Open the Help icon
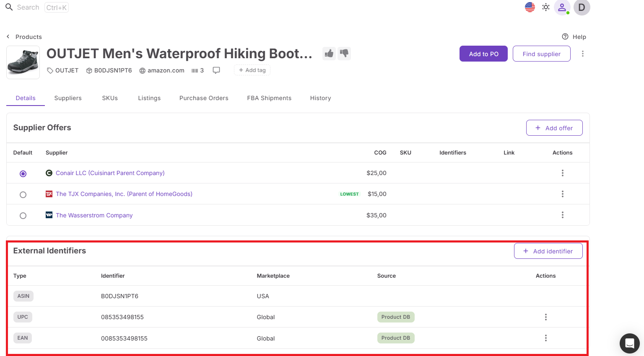This screenshot has width=644, height=356. pyautogui.click(x=565, y=36)
